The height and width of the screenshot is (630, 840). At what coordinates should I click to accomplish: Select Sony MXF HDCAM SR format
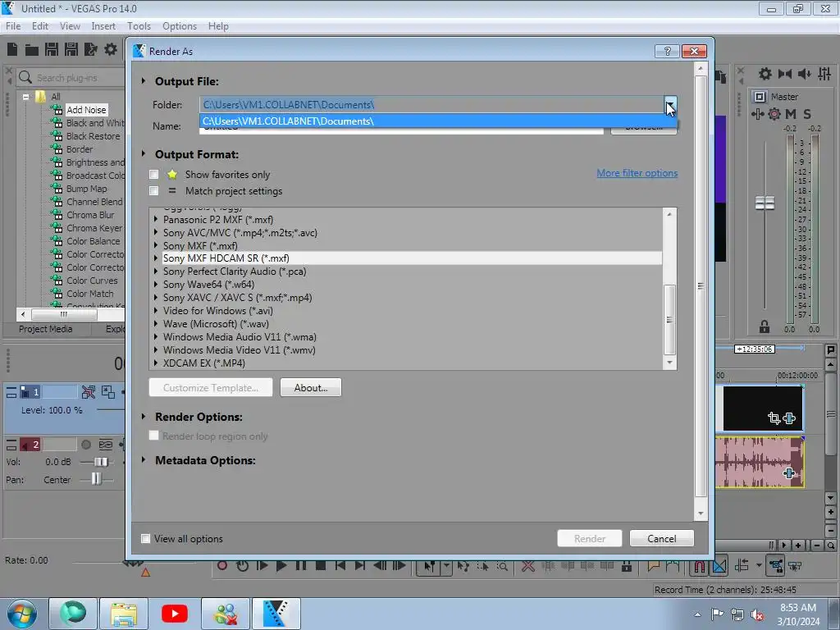412,258
